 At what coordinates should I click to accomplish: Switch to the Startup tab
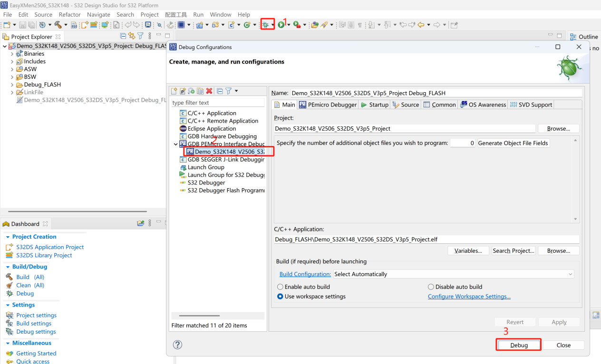[375, 105]
